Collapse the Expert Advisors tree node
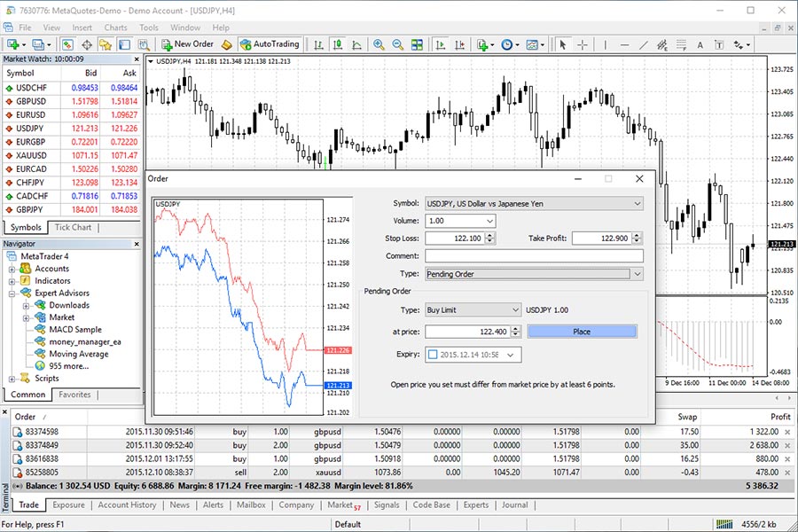 click(12, 293)
